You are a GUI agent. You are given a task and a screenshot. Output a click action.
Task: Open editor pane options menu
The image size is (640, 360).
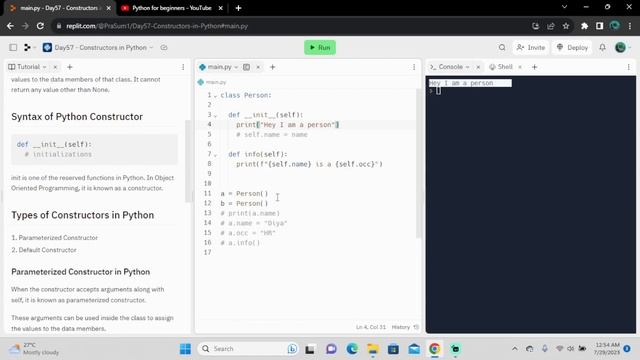[x=414, y=67]
